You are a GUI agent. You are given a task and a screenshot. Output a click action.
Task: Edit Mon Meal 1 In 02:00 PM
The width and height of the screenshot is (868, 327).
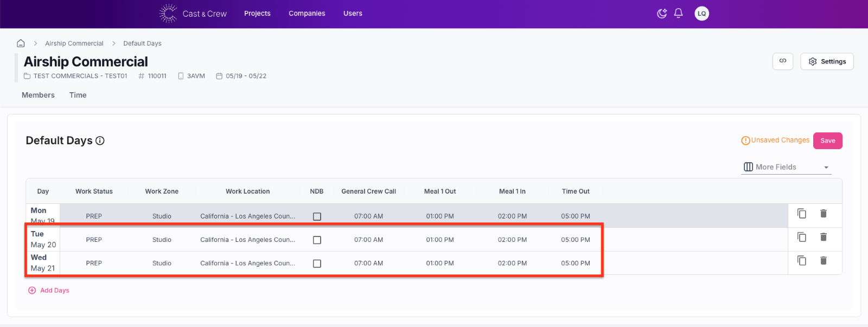point(512,216)
